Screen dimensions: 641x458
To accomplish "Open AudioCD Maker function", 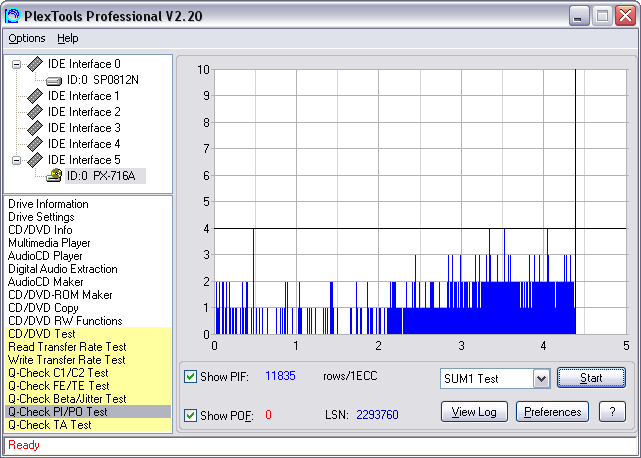I will [45, 282].
